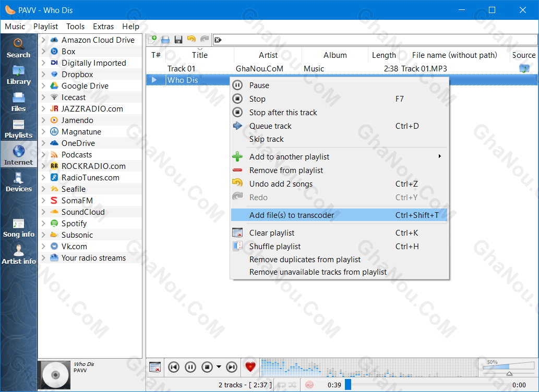The width and height of the screenshot is (539, 392).
Task: Pause playback with the round pause button
Action: (x=190, y=367)
